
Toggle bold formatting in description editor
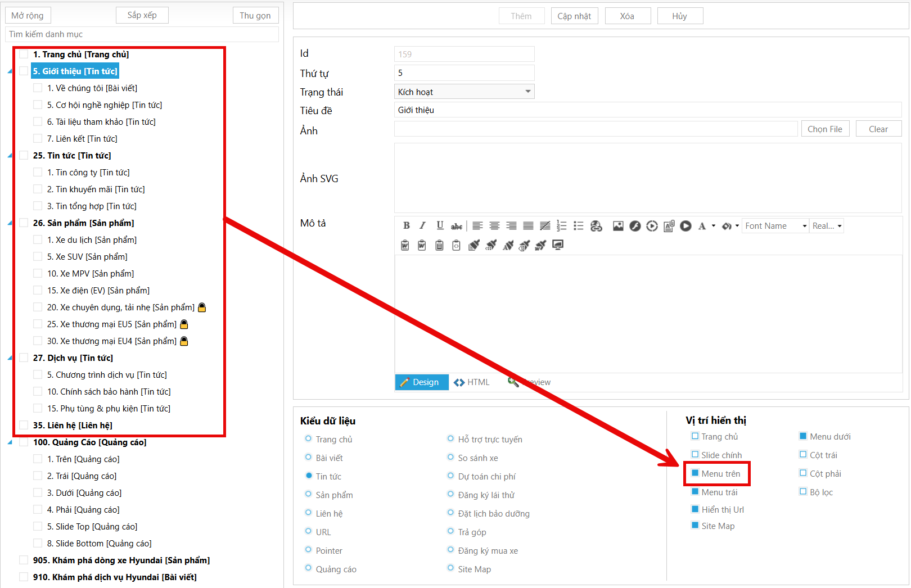(x=406, y=226)
